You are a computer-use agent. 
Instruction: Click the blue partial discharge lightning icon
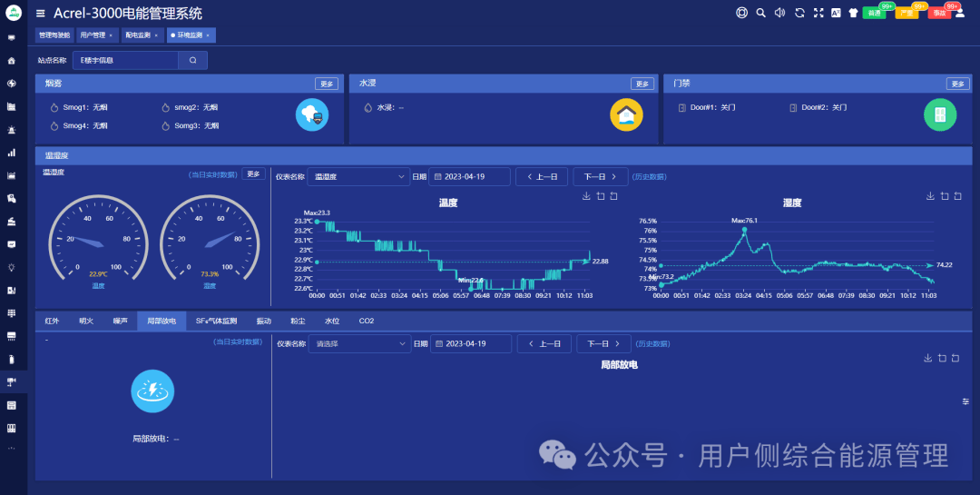(x=152, y=391)
